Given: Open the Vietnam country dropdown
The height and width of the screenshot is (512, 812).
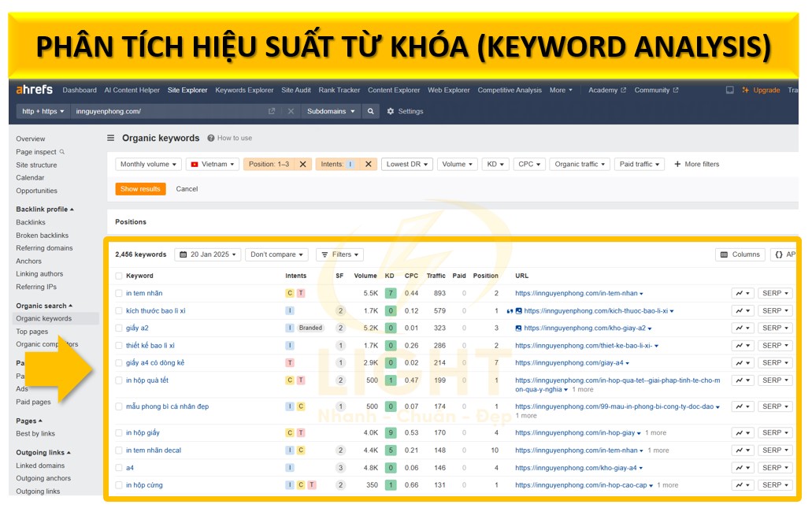Looking at the screenshot, I should click(x=213, y=164).
